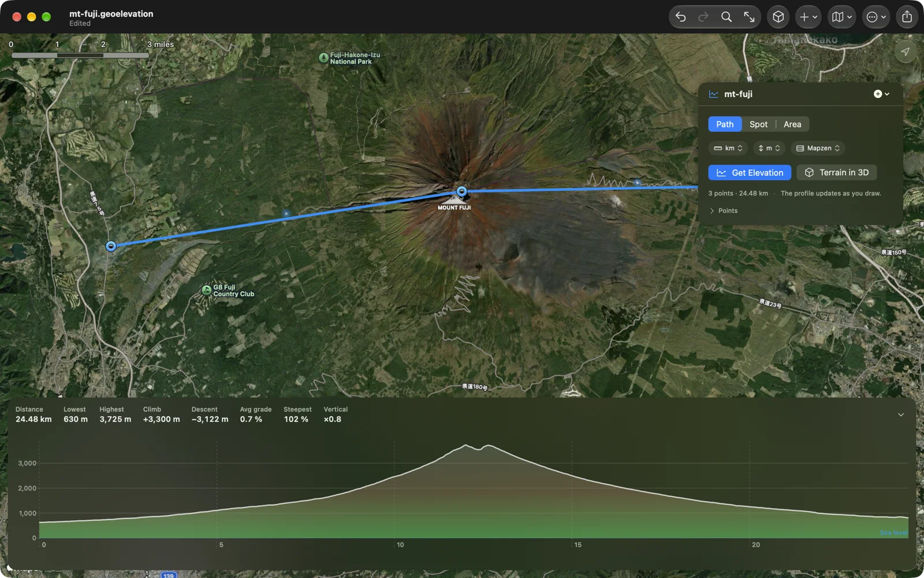Select the Mount Fuji summit path point
Screen dimensions: 924x578
coord(461,191)
